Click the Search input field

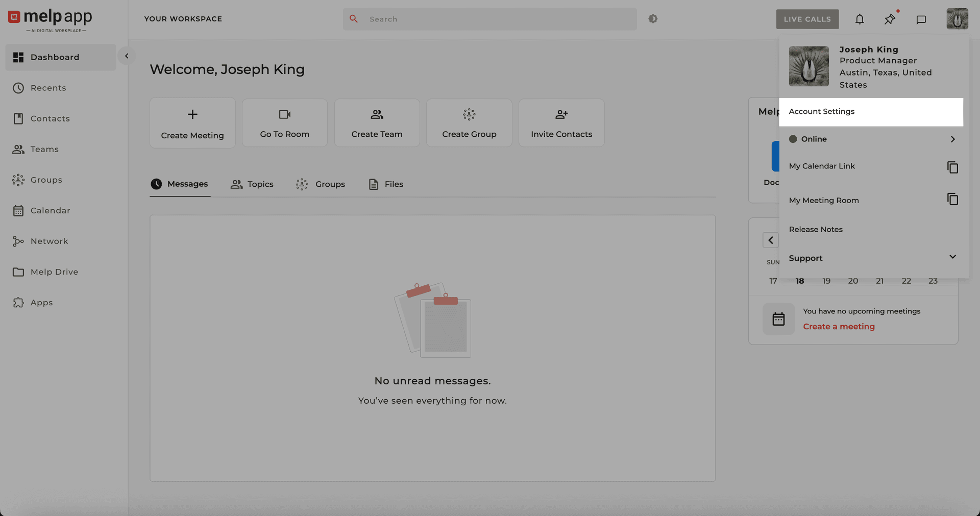pos(490,19)
